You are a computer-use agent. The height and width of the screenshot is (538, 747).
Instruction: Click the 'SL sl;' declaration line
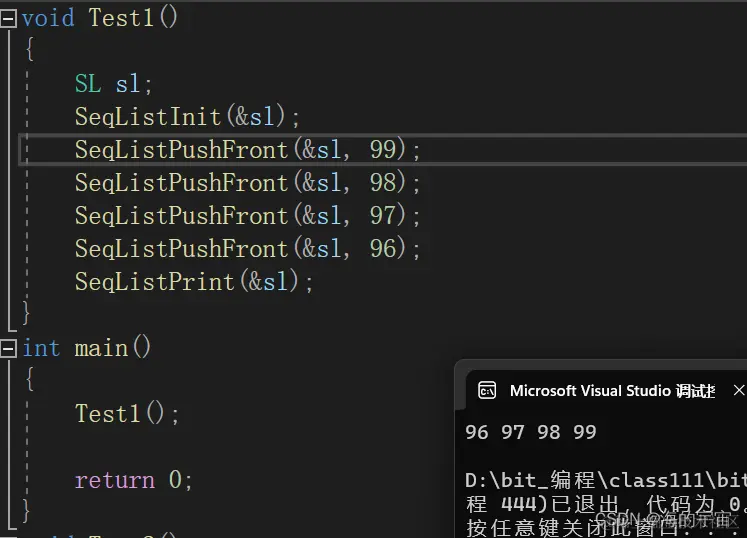pos(113,84)
